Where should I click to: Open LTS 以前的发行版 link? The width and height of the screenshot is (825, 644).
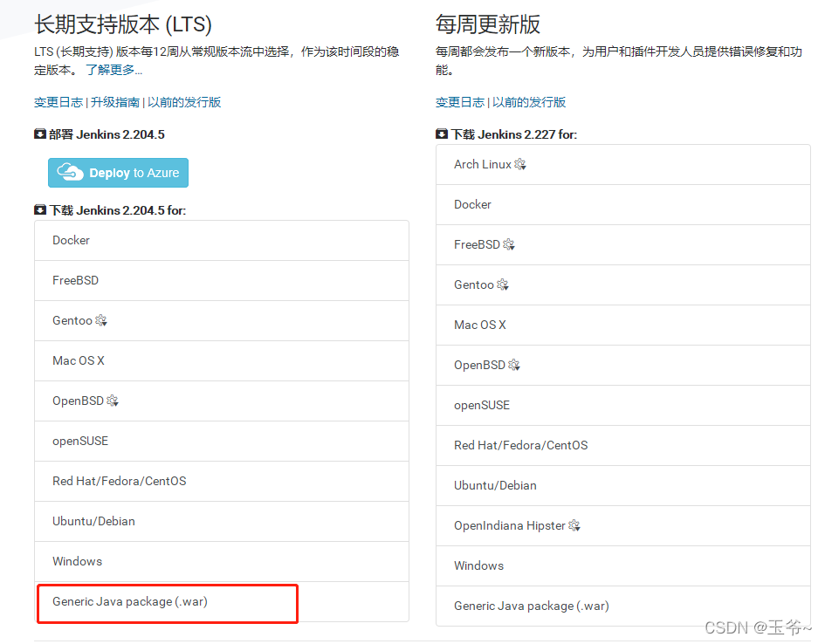click(184, 102)
